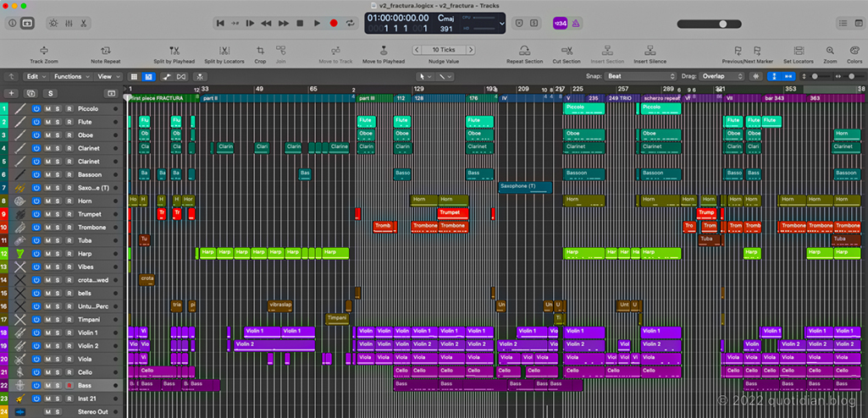Click the Set Locators icon
This screenshot has width=868, height=418.
(x=799, y=50)
